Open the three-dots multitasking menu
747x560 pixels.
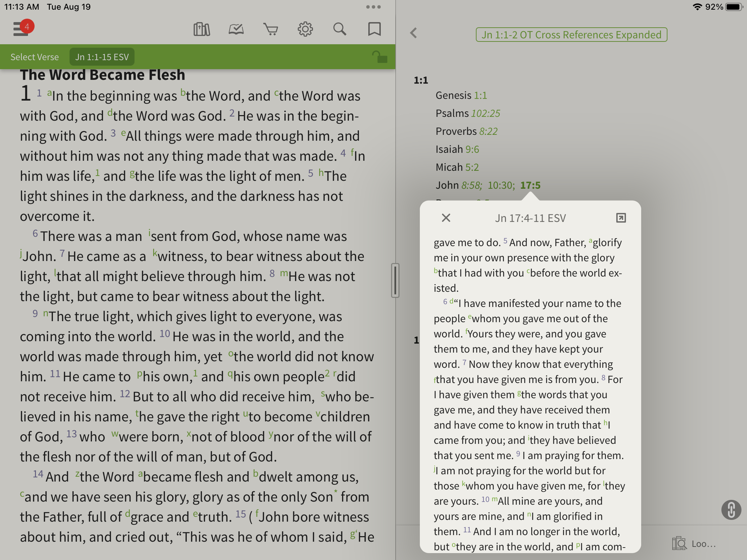[x=373, y=7]
